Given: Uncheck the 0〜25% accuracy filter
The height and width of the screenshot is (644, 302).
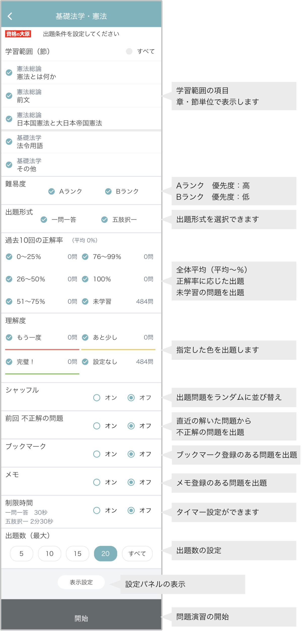Looking at the screenshot, I should pos(9,257).
